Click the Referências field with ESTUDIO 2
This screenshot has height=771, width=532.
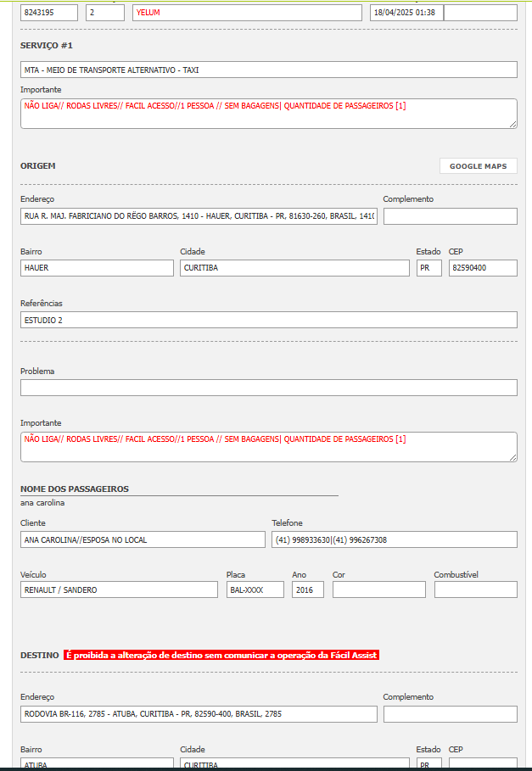click(268, 320)
